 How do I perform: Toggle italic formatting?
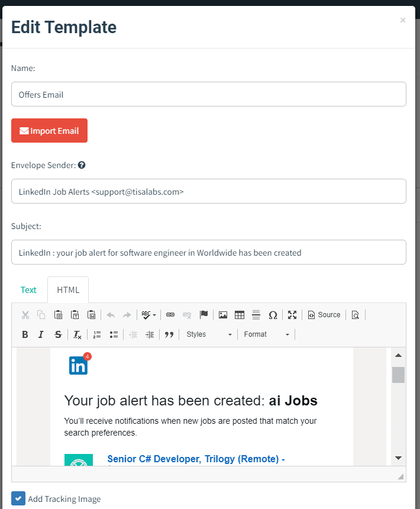[41, 334]
